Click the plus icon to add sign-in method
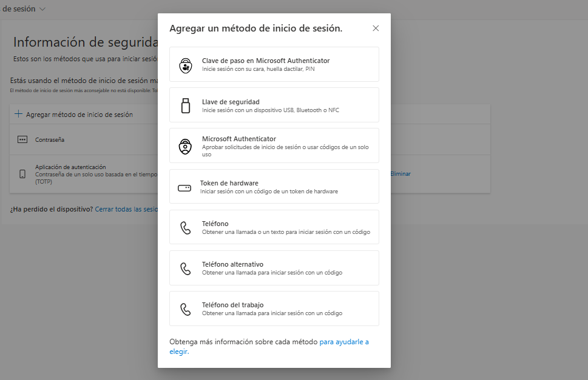 [18, 114]
